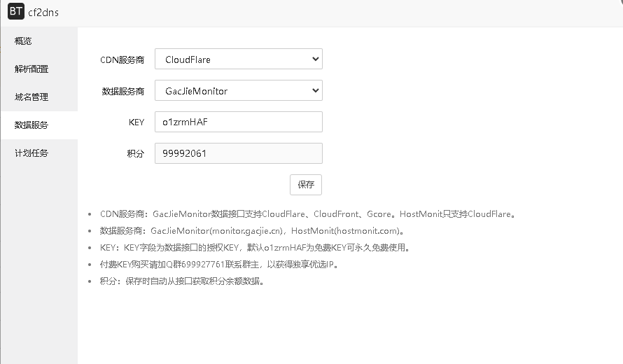Go to the 域名管理 tab
Image resolution: width=623 pixels, height=364 pixels.
(32, 97)
